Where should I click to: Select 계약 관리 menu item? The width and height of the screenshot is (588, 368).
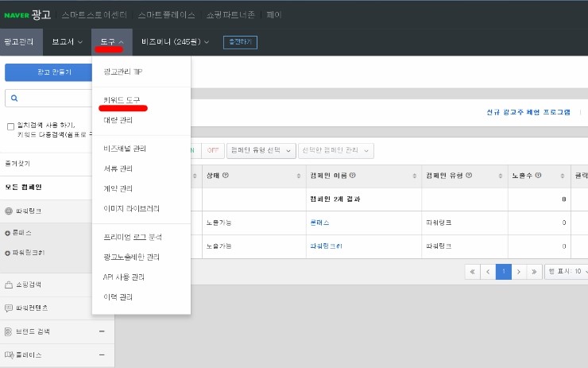[x=118, y=188]
